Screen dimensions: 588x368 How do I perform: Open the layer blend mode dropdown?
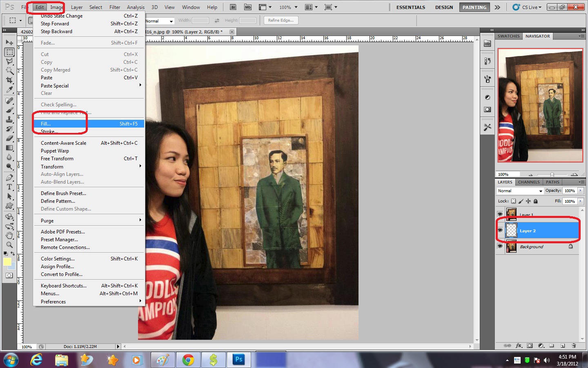(519, 191)
